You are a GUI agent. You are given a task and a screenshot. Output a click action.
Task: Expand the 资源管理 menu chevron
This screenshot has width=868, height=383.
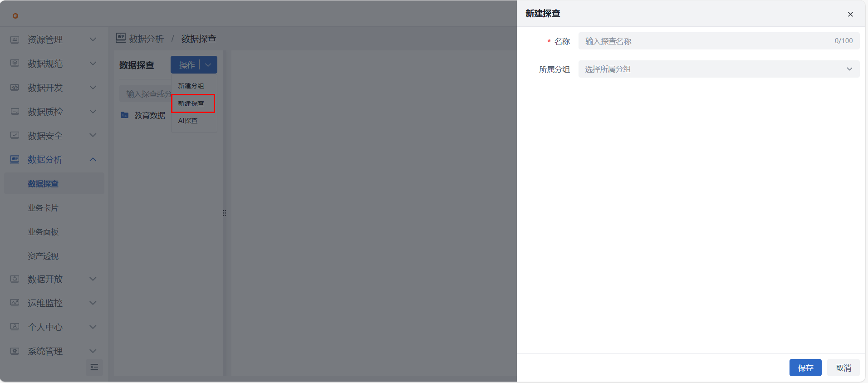pos(93,39)
